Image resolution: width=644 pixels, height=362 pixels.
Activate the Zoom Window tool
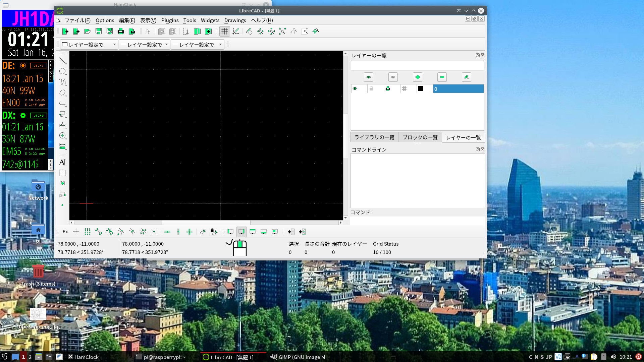click(305, 31)
